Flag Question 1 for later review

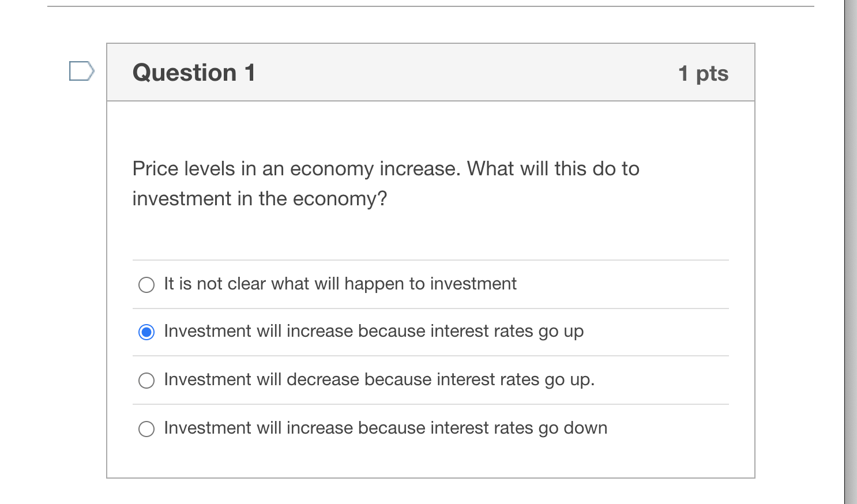(x=82, y=71)
